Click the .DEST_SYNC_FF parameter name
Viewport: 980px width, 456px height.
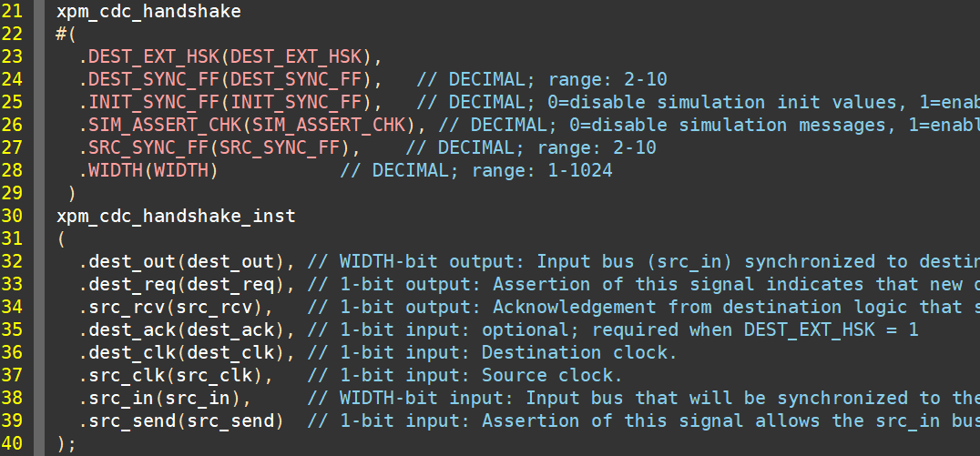(146, 80)
